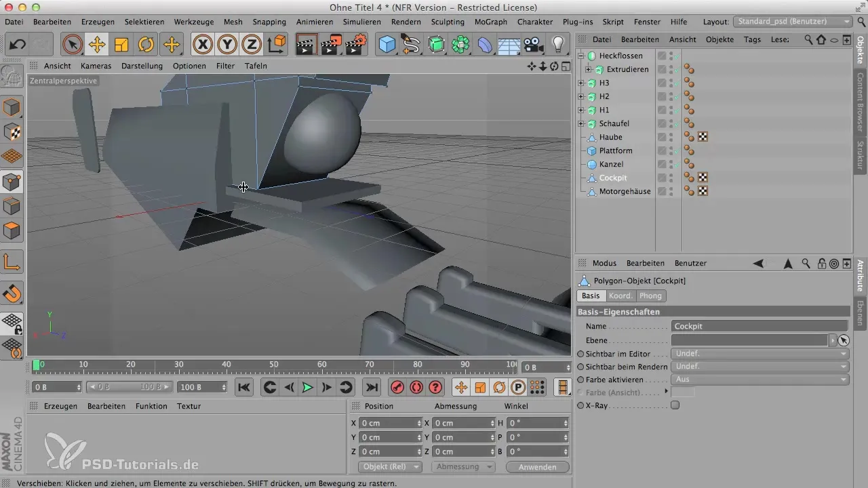This screenshot has height=488, width=868.
Task: Open spline pen tools icon
Action: point(412,45)
